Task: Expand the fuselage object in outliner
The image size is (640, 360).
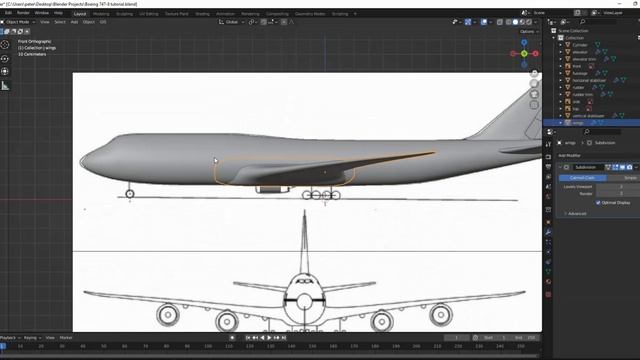Action: (560, 73)
